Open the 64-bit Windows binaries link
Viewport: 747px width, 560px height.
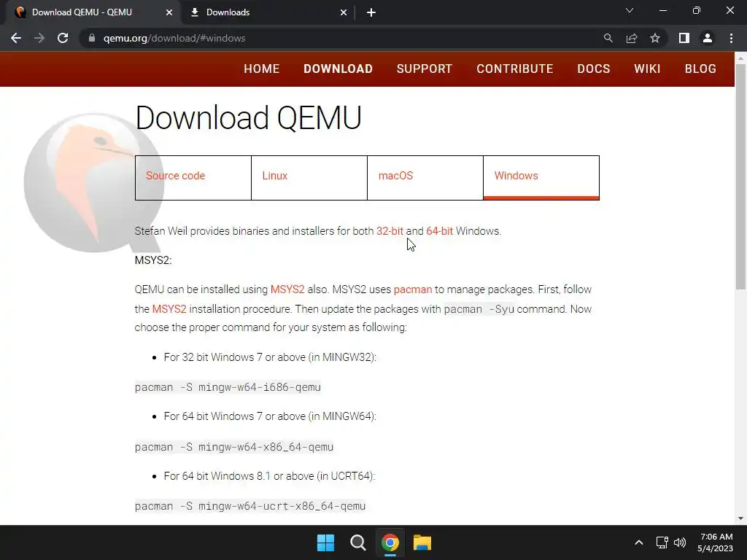pos(440,231)
